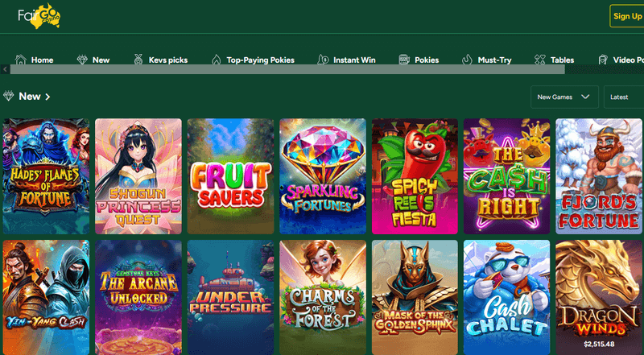
Task: Click the medal icon for Kevs picks
Action: [x=138, y=60]
